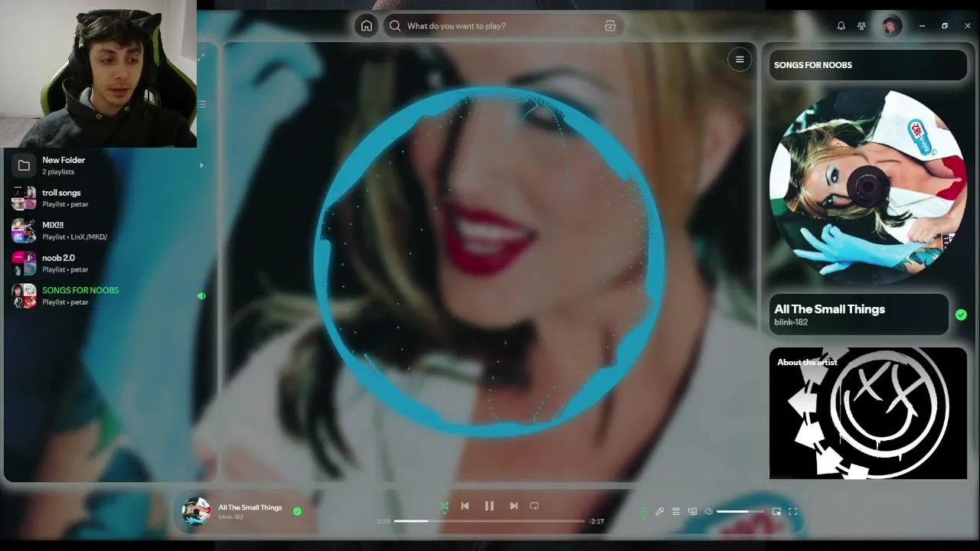The height and width of the screenshot is (551, 980).
Task: Open the SONGS FOR NOOBS panel header
Action: click(x=868, y=65)
